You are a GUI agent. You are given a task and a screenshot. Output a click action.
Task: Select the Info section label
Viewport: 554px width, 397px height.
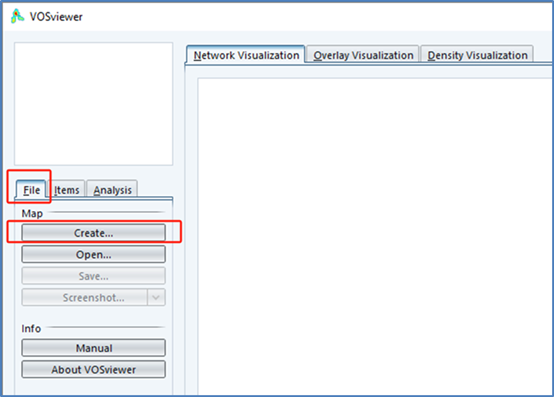pyautogui.click(x=31, y=328)
